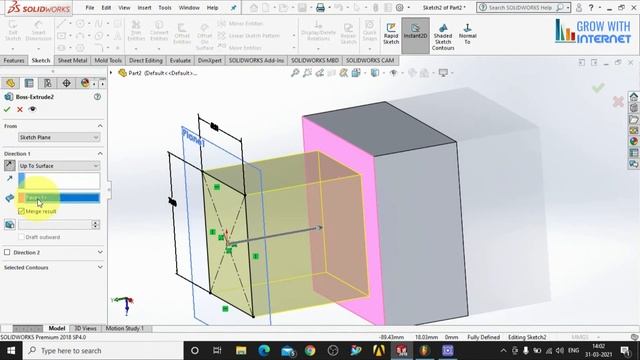Viewport: 640px width, 360px height.
Task: Open the SOLIDWORKS Resources home icon
Action: 633,97
